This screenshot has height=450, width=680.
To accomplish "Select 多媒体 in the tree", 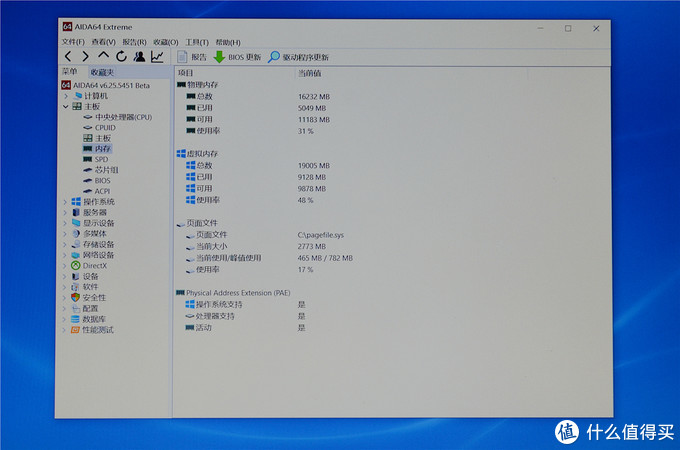I will pos(95,234).
